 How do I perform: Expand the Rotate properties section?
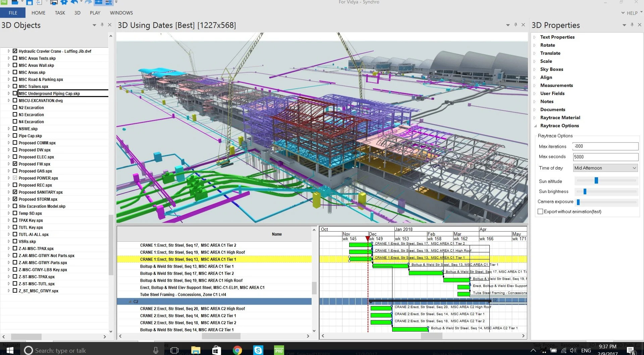point(535,45)
